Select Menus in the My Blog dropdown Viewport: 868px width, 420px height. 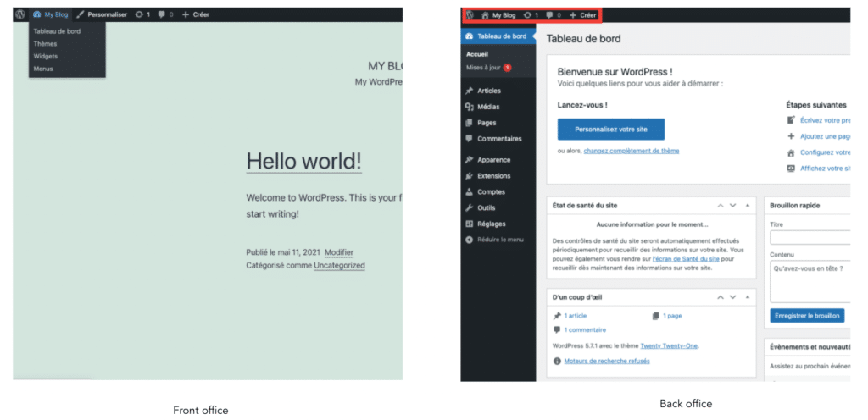tap(43, 69)
